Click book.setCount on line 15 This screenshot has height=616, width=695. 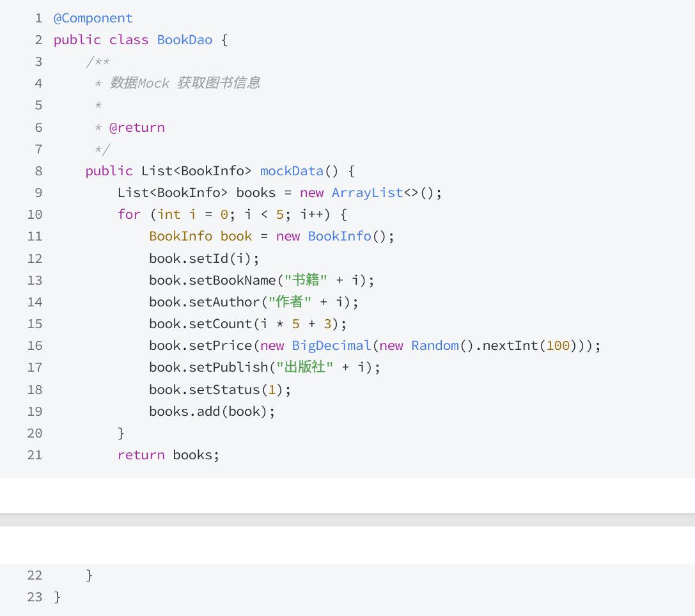pos(200,324)
